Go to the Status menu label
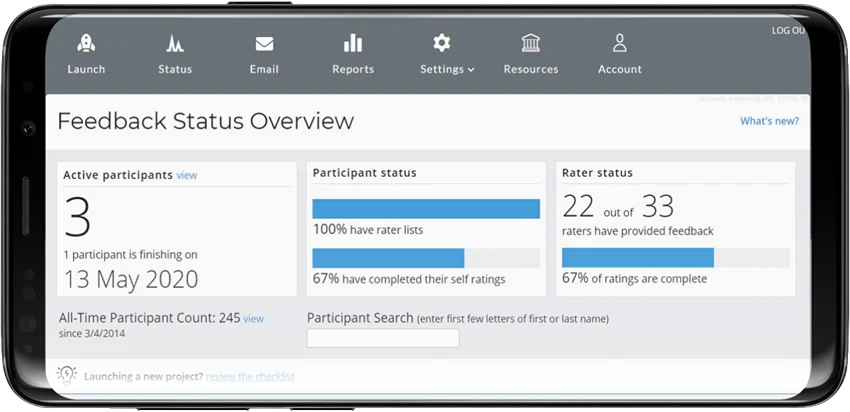 pyautogui.click(x=175, y=69)
